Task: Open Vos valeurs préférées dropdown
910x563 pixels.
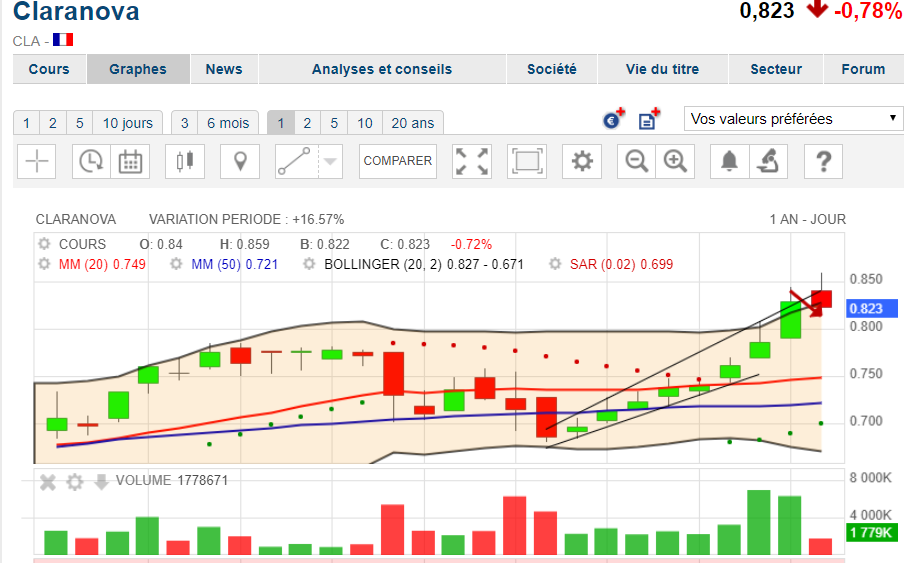Action: tap(793, 118)
